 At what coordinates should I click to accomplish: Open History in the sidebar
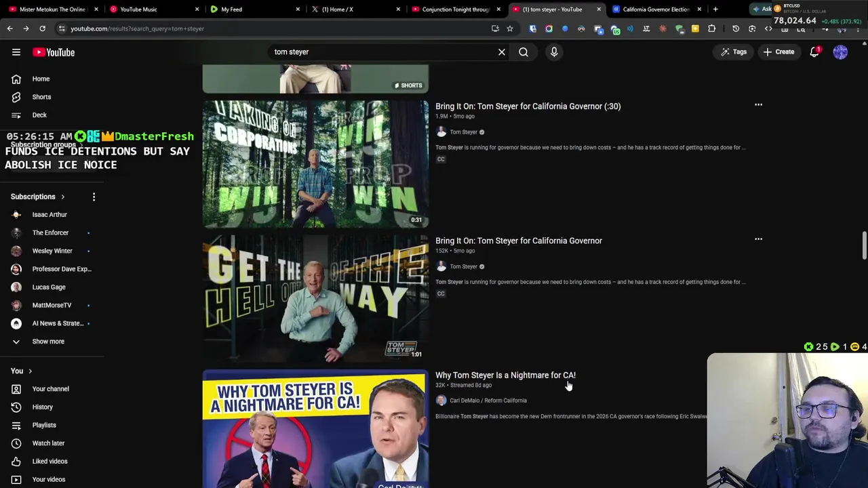point(52,407)
